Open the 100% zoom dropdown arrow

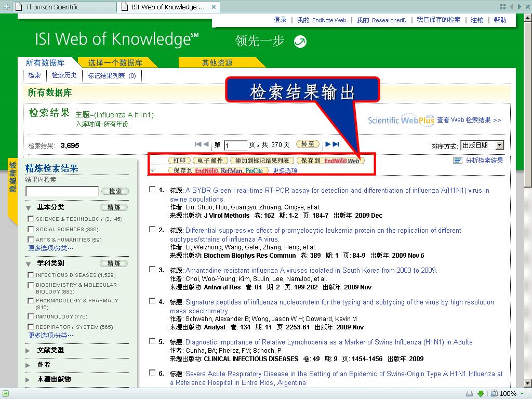tap(522, 394)
